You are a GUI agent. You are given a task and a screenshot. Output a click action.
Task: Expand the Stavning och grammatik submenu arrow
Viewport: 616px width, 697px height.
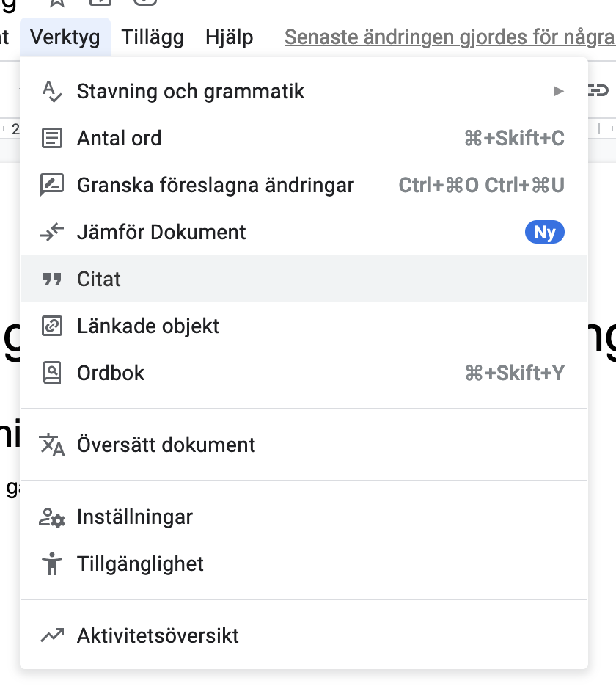[x=558, y=91]
